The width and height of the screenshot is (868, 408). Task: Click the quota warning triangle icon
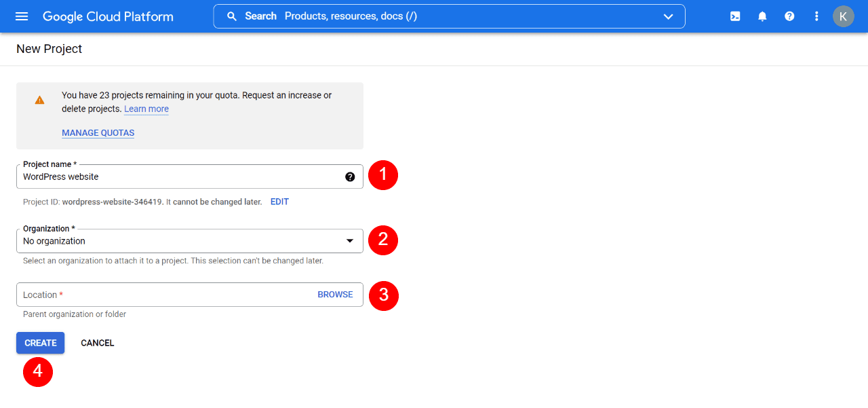pos(39,99)
